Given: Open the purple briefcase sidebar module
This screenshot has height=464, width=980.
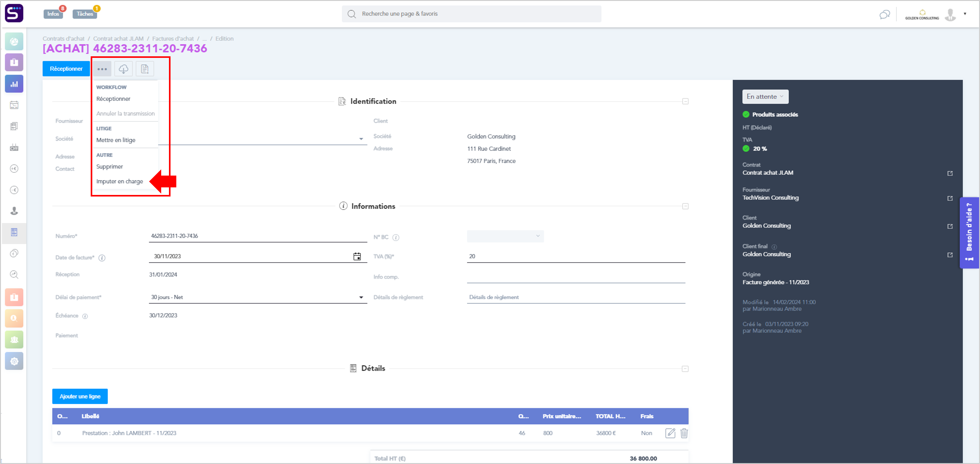Looking at the screenshot, I should coord(14,63).
